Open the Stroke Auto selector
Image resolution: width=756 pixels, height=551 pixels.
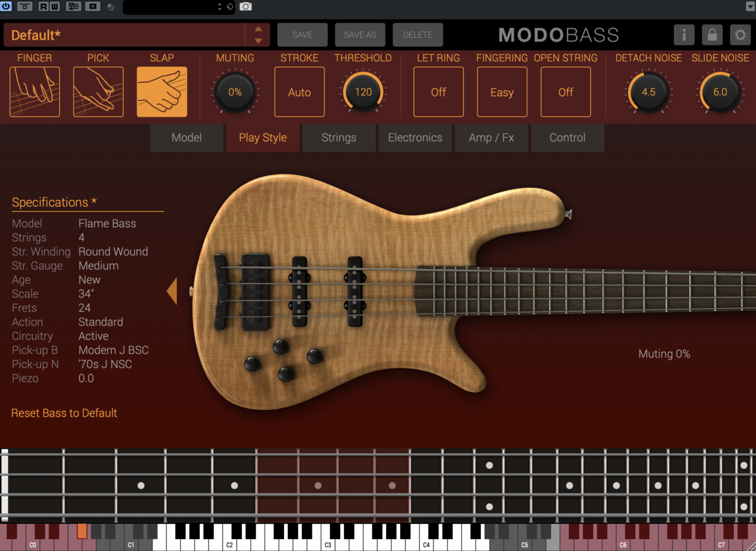pos(299,92)
